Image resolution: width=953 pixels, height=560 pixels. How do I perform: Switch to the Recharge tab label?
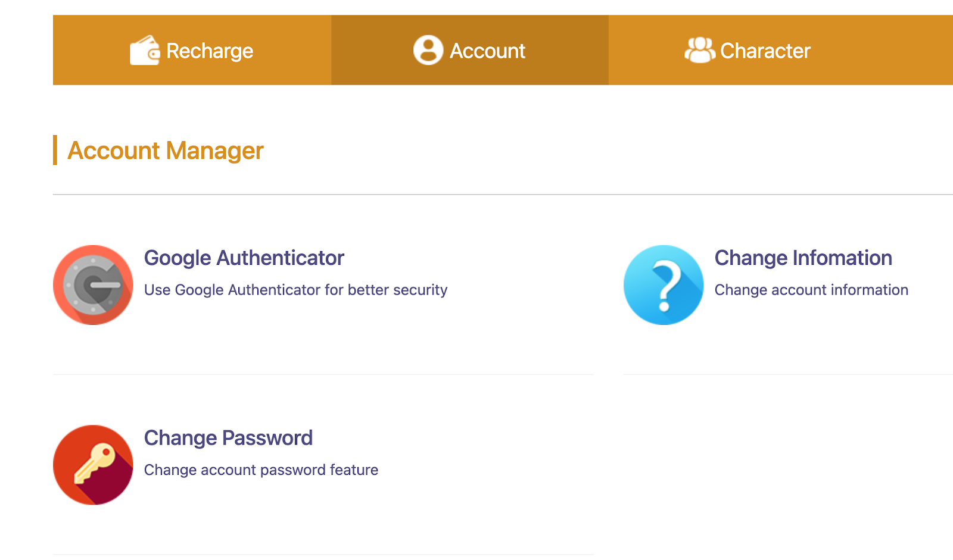coord(210,51)
